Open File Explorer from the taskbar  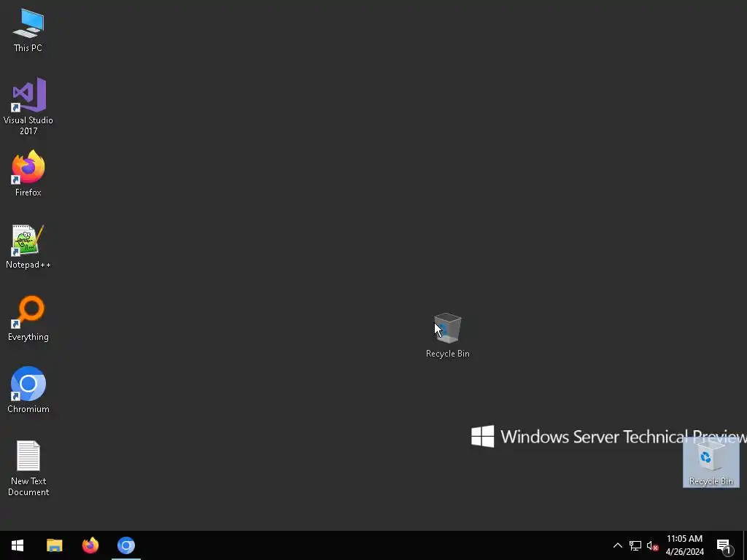click(x=54, y=545)
